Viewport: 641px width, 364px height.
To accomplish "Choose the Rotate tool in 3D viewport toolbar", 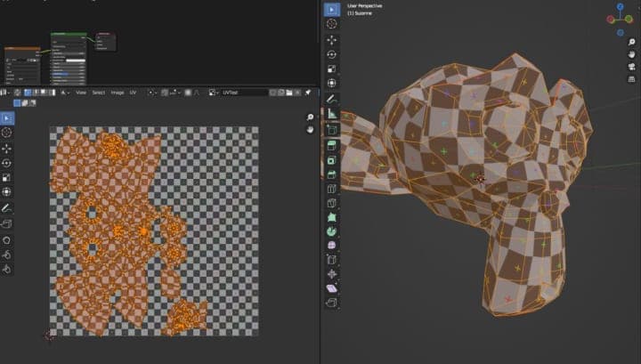I will [x=331, y=54].
